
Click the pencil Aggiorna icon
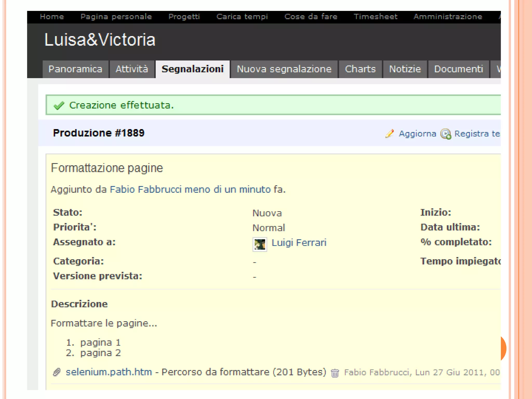(389, 134)
